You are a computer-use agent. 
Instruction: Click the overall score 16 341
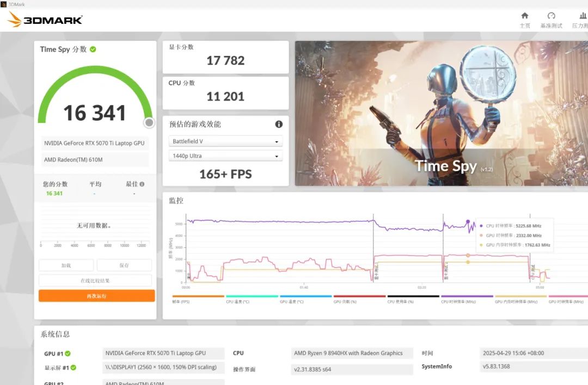(x=95, y=113)
